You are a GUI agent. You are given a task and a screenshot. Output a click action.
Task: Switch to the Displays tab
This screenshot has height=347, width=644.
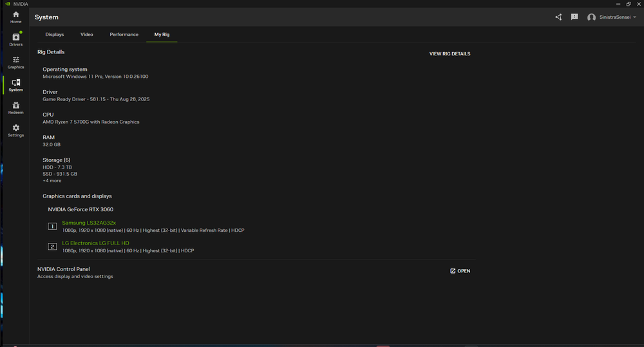(55, 34)
